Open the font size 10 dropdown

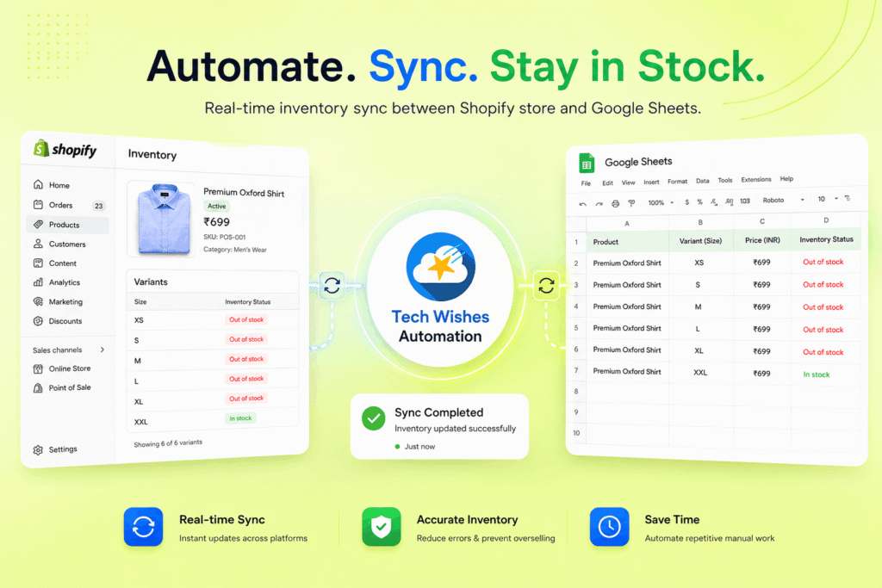click(x=828, y=199)
